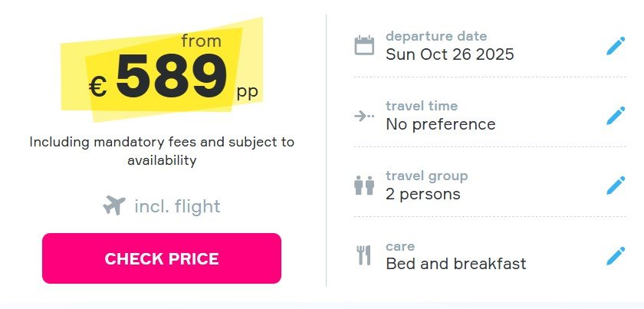644x309 pixels.
Task: Click the care heading label
Action: click(x=400, y=247)
